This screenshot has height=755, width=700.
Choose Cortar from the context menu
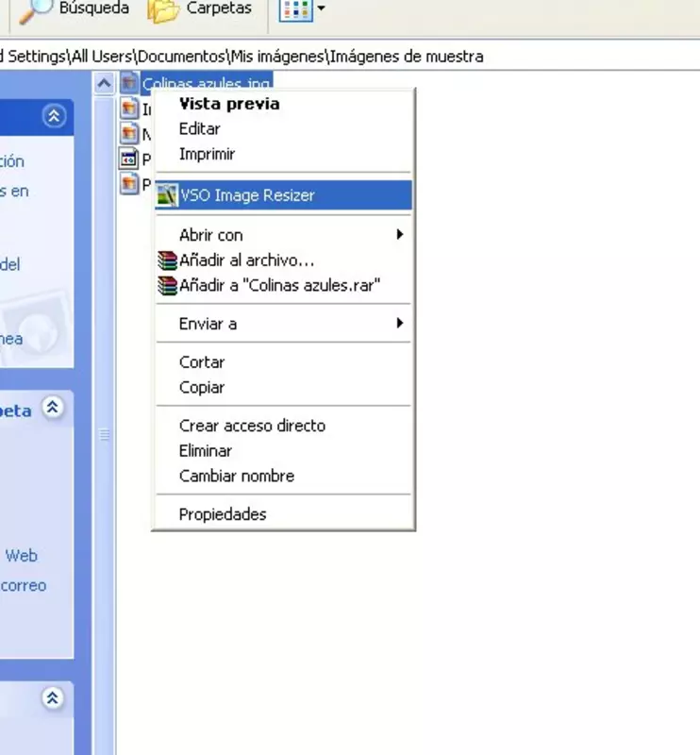coord(284,362)
